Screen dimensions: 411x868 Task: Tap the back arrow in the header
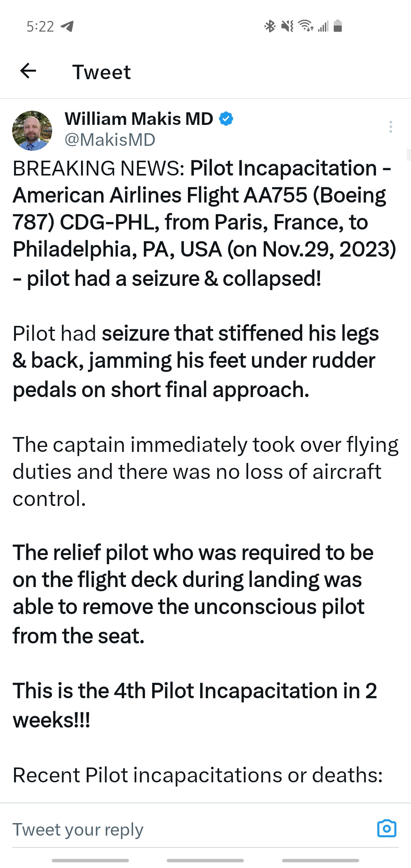click(28, 71)
